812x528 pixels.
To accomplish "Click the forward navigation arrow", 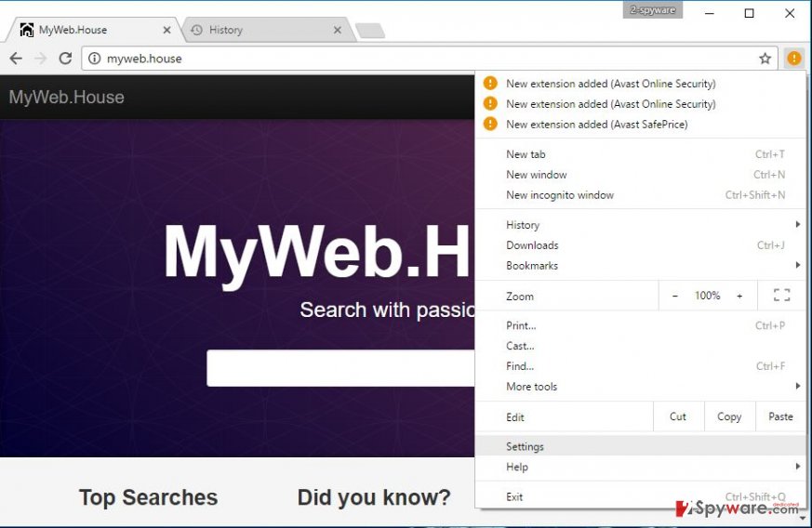I will click(x=40, y=59).
